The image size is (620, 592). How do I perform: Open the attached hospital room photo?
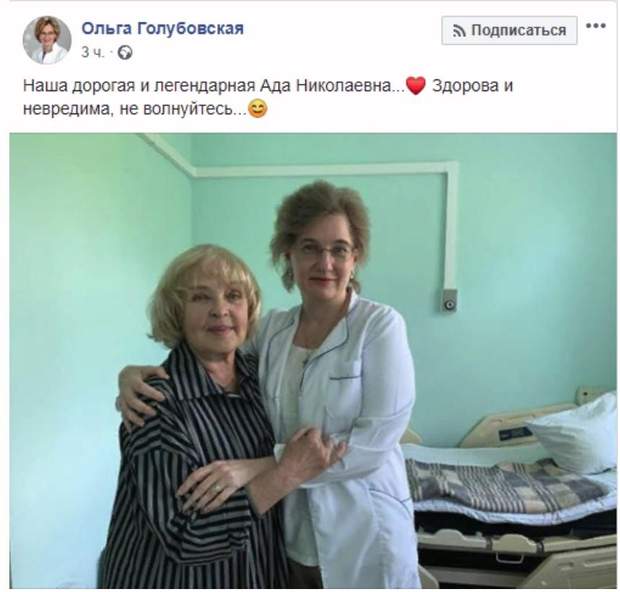(313, 360)
